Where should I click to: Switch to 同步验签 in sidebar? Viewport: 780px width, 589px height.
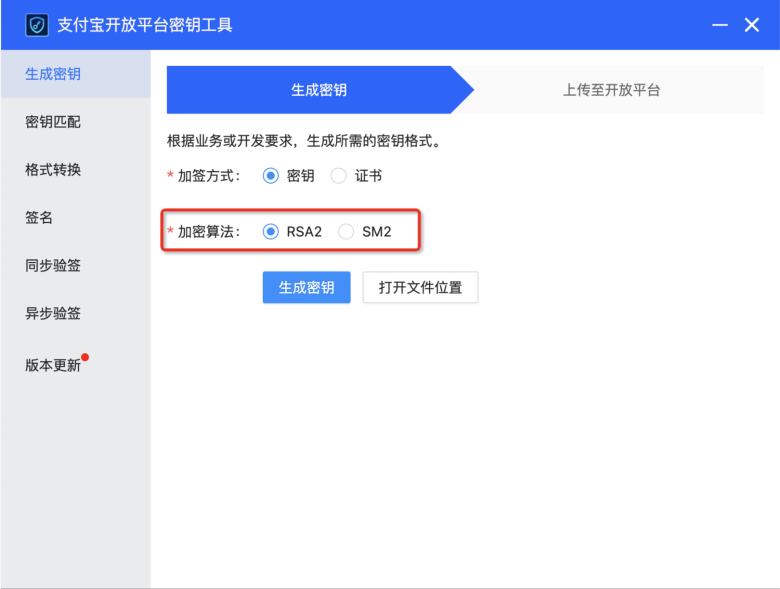[53, 266]
